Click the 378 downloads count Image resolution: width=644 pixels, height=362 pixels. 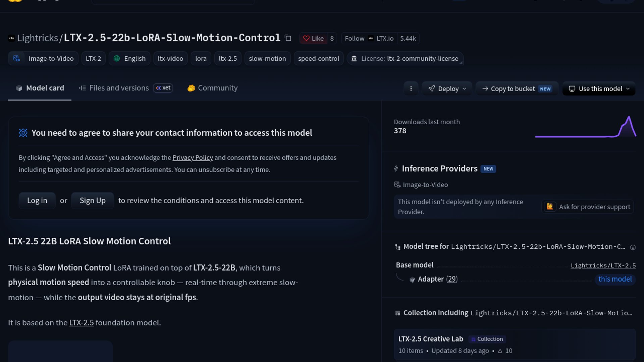pos(400,131)
